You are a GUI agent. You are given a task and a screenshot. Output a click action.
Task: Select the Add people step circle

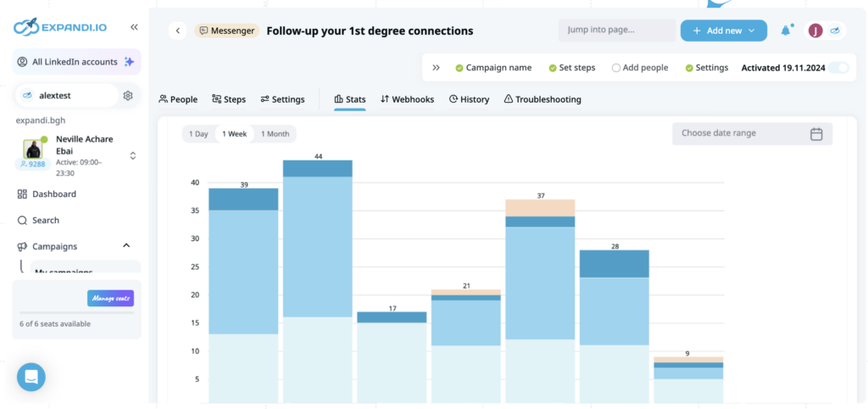pos(616,68)
